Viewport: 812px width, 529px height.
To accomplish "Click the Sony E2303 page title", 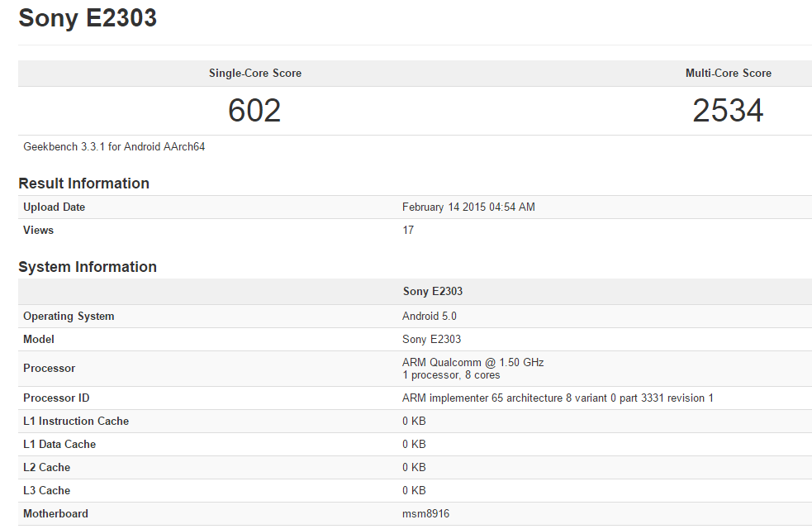I will [88, 18].
